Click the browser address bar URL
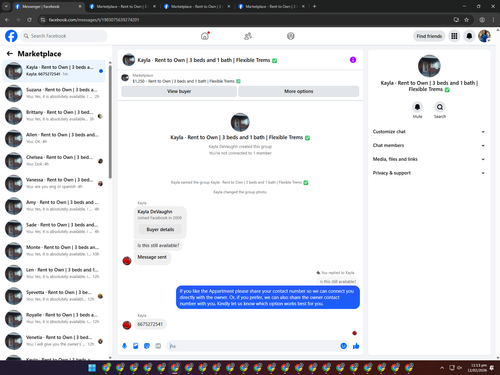The height and width of the screenshot is (375, 500). point(94,20)
